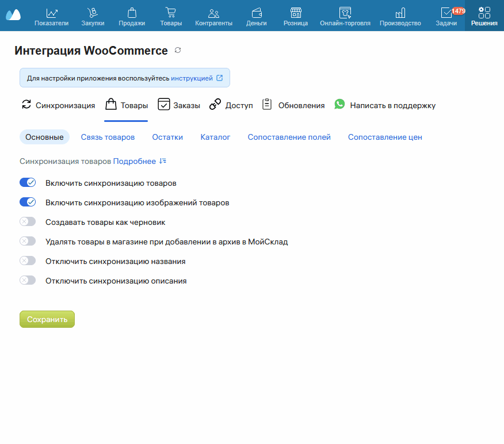504x444 pixels.
Task: Click the Товары bag icon in integration tabs
Action: (111, 105)
